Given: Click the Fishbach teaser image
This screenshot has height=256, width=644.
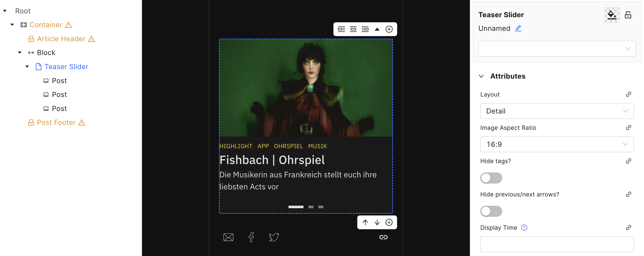Looking at the screenshot, I should [306, 88].
